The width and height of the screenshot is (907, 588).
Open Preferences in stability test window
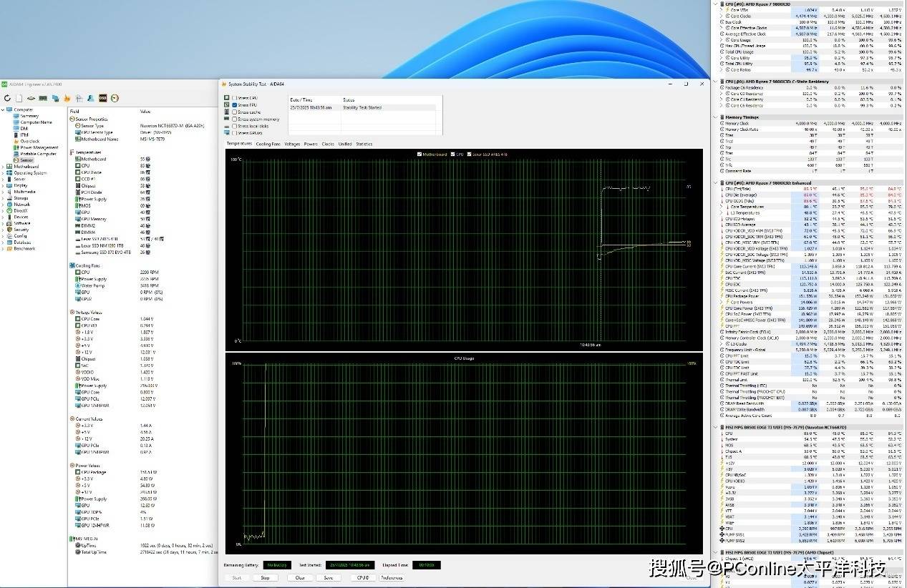(392, 578)
